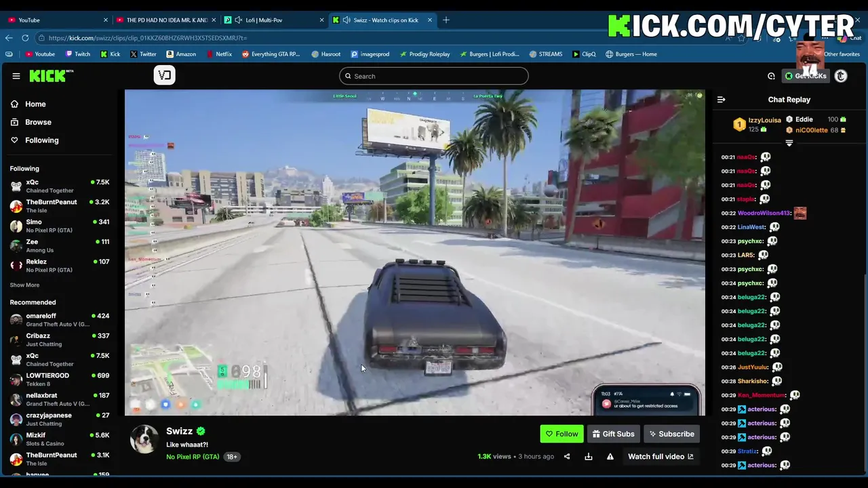The width and height of the screenshot is (868, 488).
Task: Open Swizz channel avatar
Action: (x=144, y=439)
